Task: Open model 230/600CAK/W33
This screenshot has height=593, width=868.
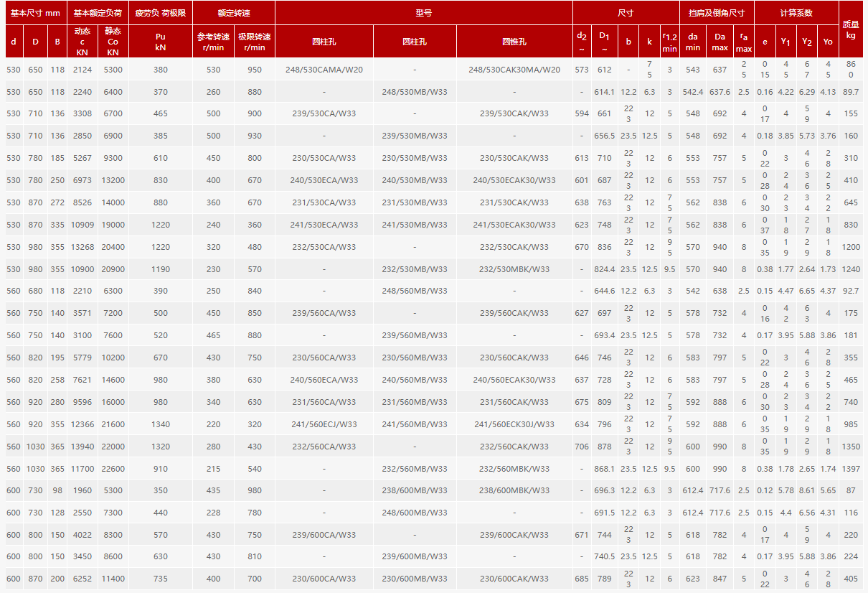Action: pos(514,579)
